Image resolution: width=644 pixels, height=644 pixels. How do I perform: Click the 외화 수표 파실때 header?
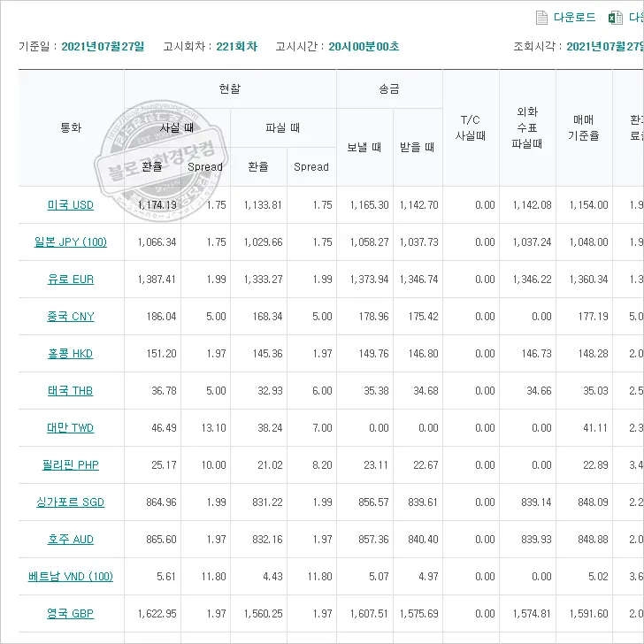tap(527, 127)
